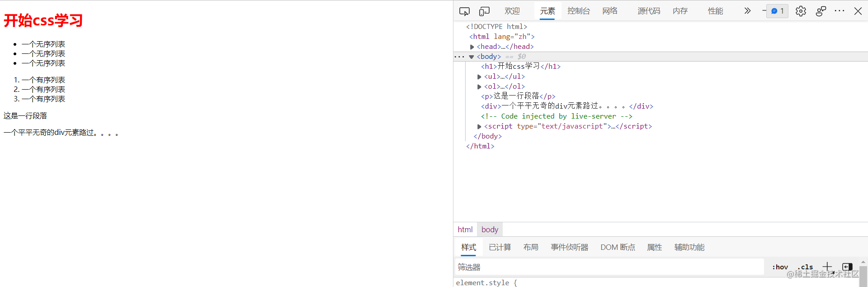868x287 pixels.
Task: Toggle the computed styles sidebar icon
Action: 847,267
